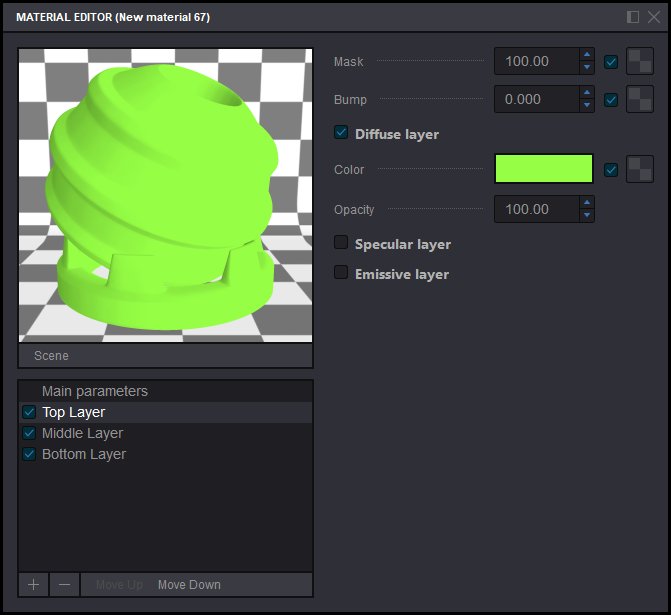Toggle the Middle Layer visibility checkbox
The height and width of the screenshot is (615, 671).
tap(29, 433)
